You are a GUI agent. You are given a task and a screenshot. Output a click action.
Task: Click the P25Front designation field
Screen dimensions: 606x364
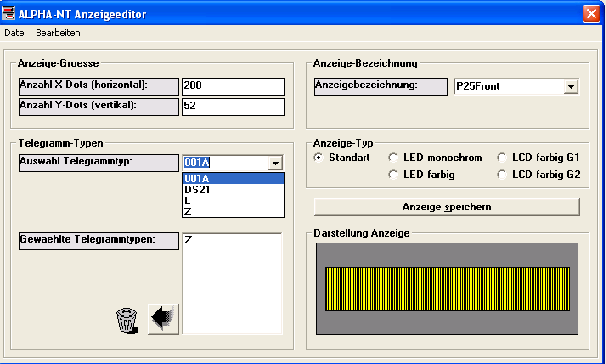tap(509, 87)
